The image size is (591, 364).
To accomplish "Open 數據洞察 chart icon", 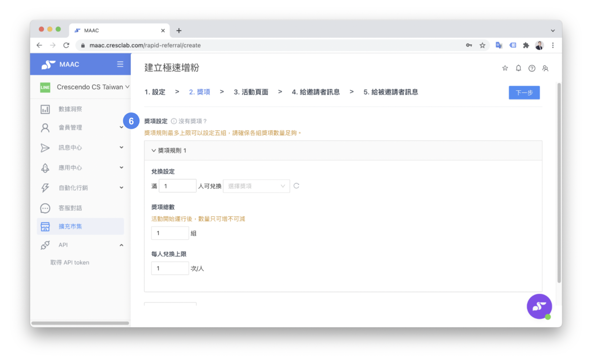I will (45, 109).
